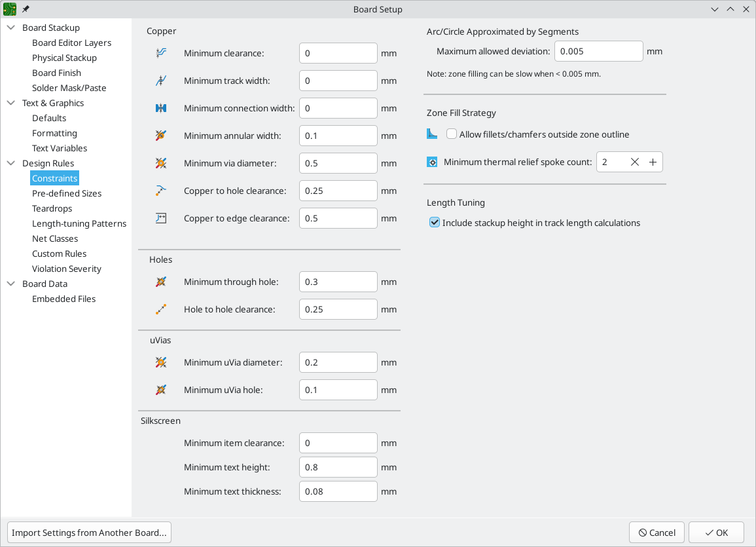Enable Allow fillets/chamfers outside zone outline
This screenshot has height=547, width=756.
(451, 134)
